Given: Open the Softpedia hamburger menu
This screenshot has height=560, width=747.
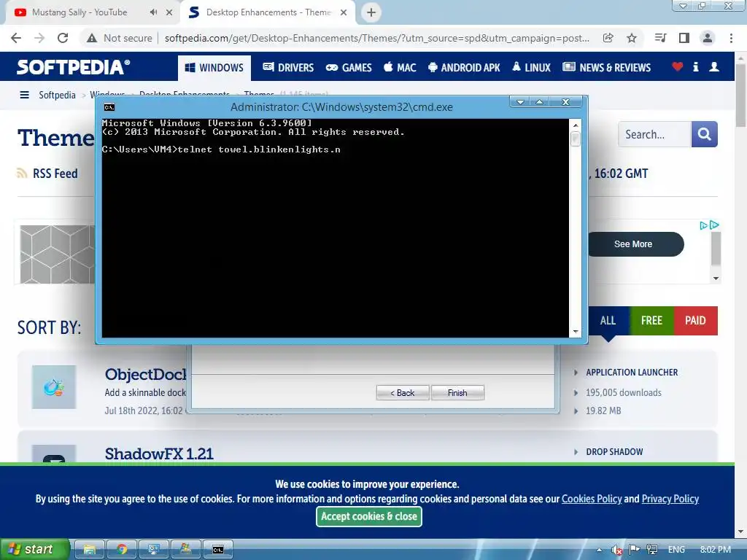Looking at the screenshot, I should (x=24, y=95).
